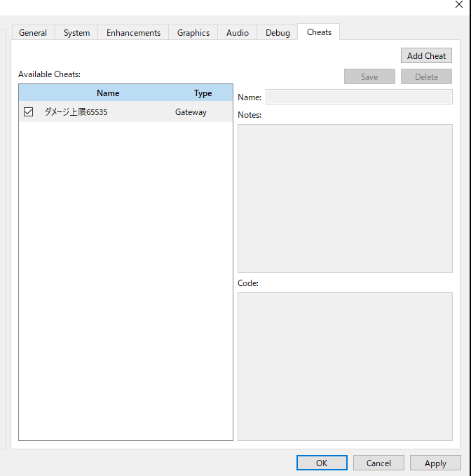Click Apply to apply settings
471x476 pixels.
tap(435, 463)
